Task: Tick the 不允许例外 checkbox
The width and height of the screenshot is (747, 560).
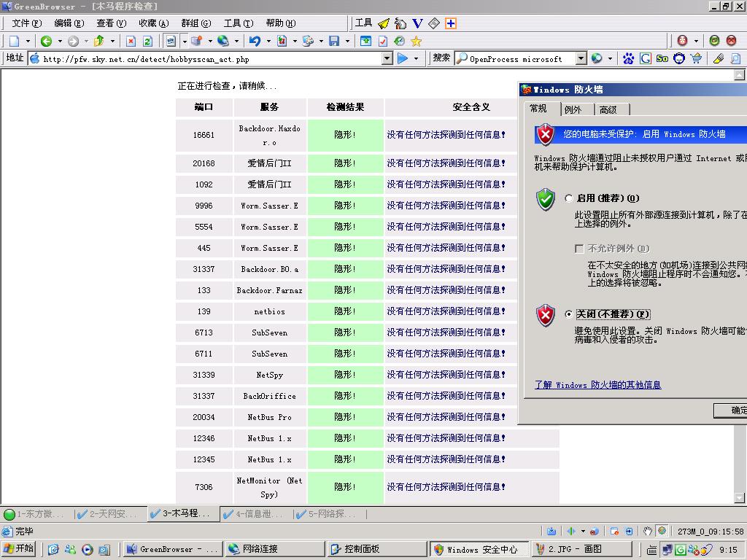Action: 579,249
